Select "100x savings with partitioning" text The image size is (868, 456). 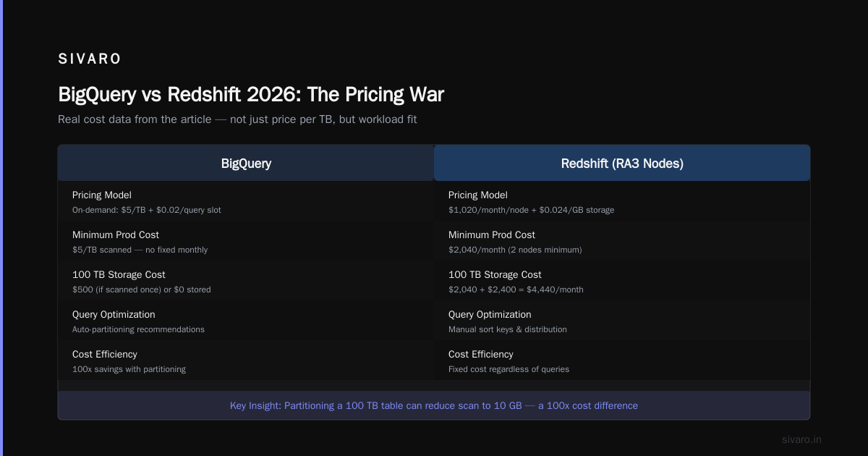pyautogui.click(x=129, y=369)
